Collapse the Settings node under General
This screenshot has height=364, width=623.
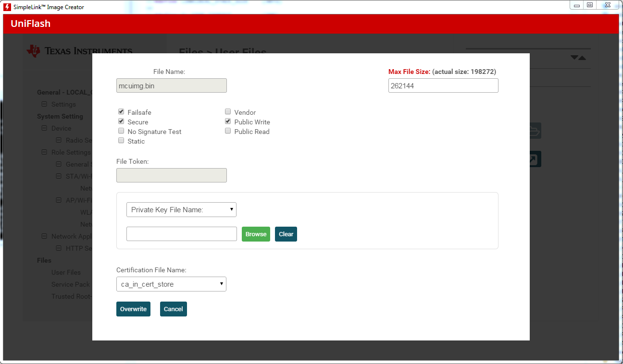(44, 104)
